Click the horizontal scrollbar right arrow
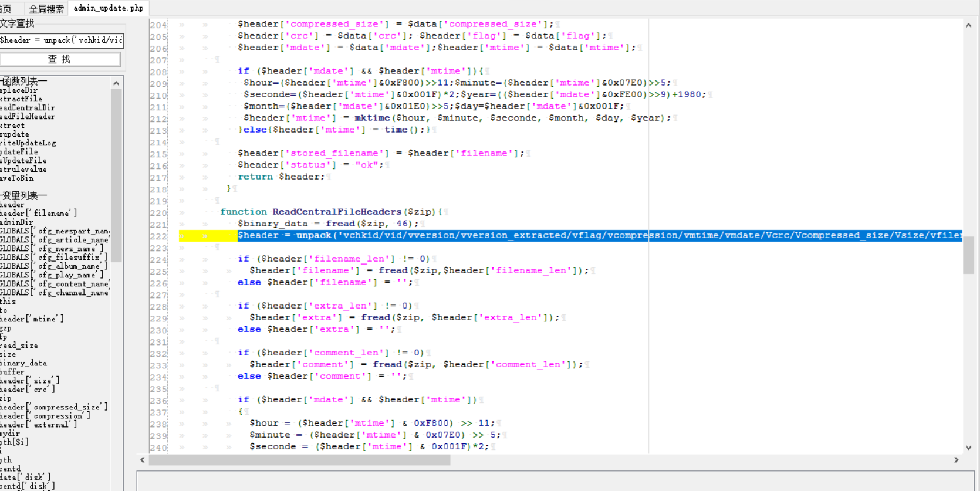 pyautogui.click(x=957, y=460)
